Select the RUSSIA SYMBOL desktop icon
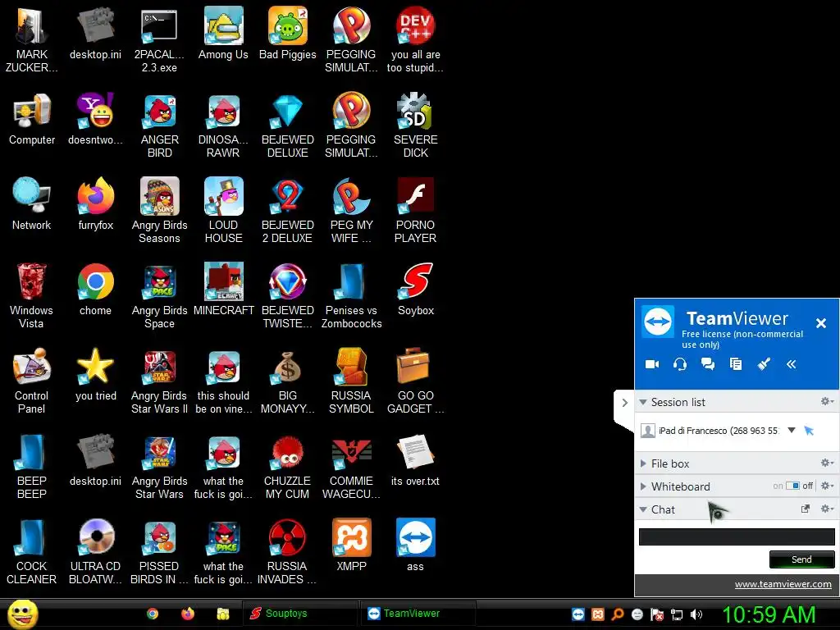Viewport: 840px width, 630px height. tap(351, 381)
